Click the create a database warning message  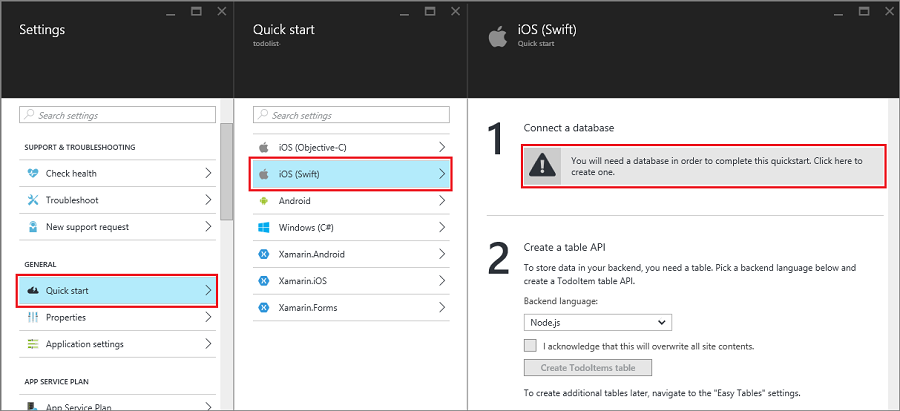click(715, 166)
